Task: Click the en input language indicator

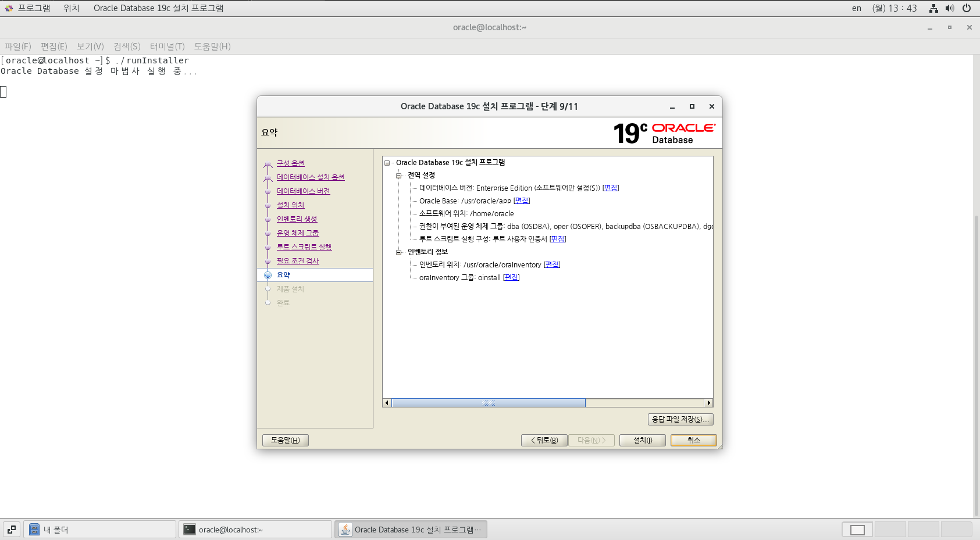Action: (x=857, y=8)
